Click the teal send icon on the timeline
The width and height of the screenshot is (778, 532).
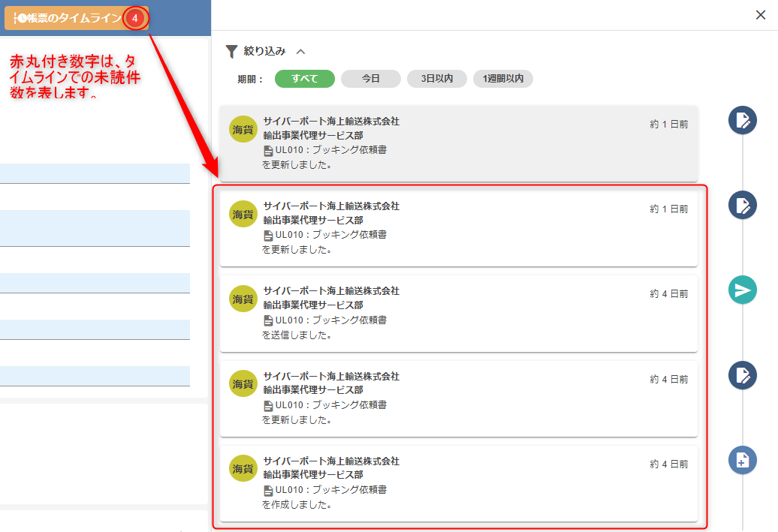[742, 290]
